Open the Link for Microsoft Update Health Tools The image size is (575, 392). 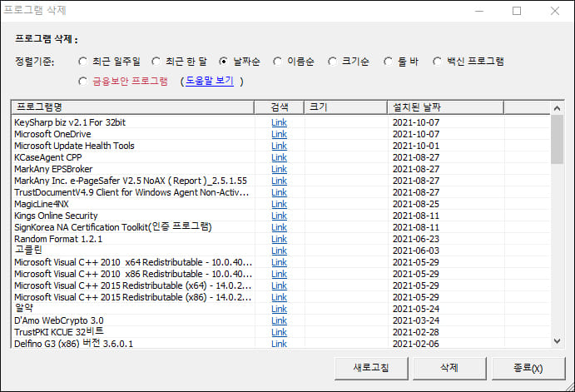(279, 146)
